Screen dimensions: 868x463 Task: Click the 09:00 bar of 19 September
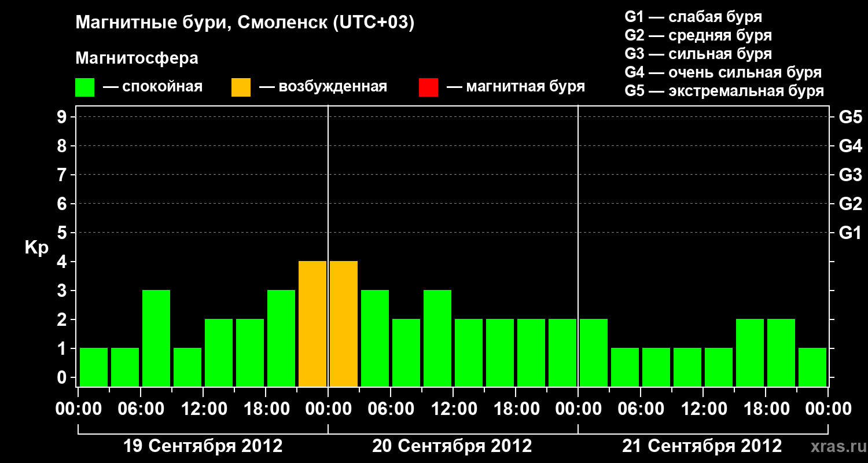tap(187, 367)
